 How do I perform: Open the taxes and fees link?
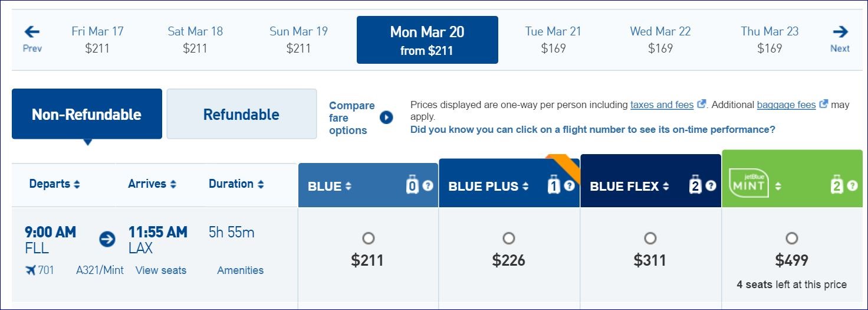tap(662, 105)
